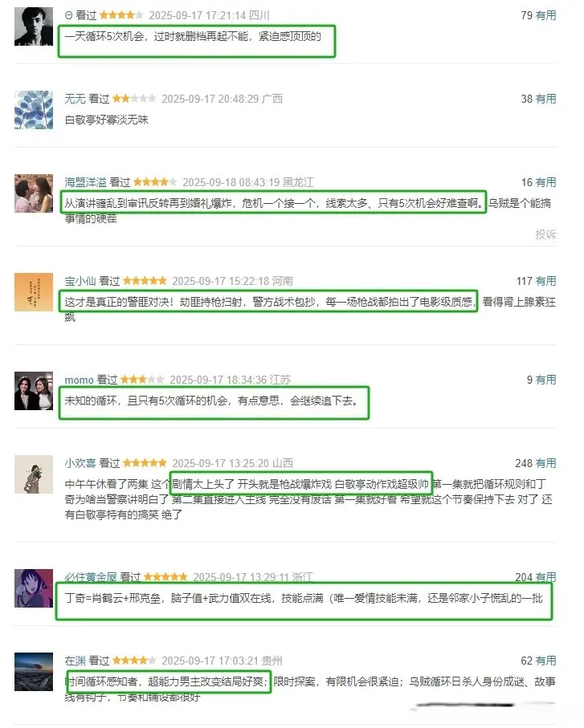Click 投诉 to report 海盟洋溢's review
This screenshot has width=584, height=728.
pyautogui.click(x=545, y=234)
